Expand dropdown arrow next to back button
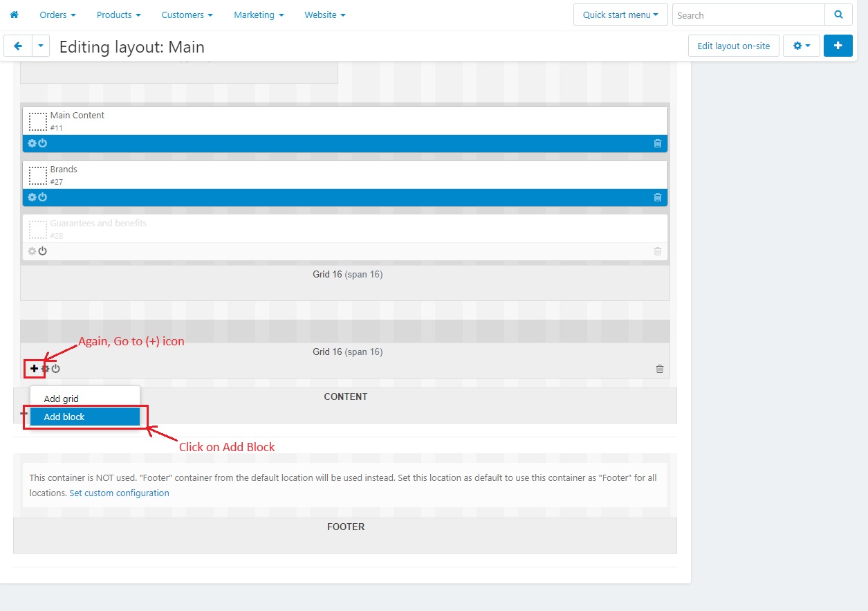This screenshot has width=868, height=611. (x=41, y=46)
